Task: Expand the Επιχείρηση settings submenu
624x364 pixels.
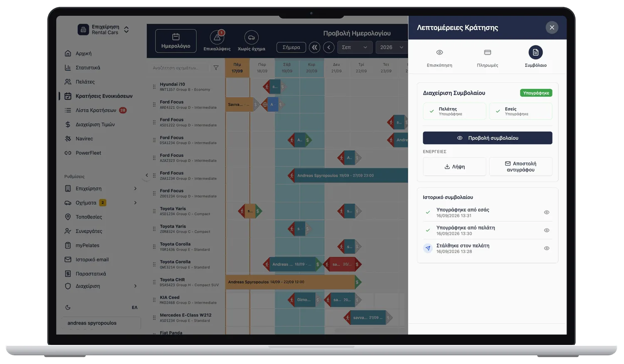Action: pos(135,189)
